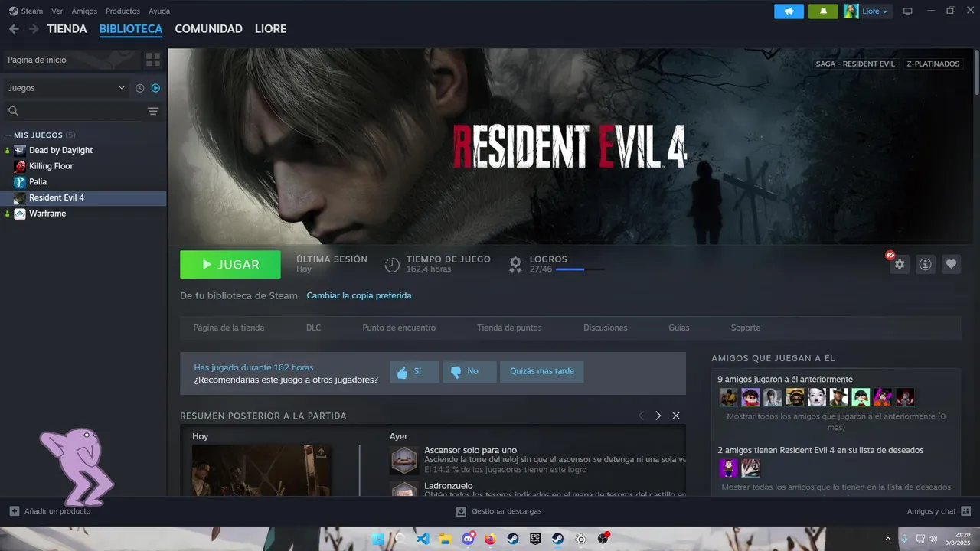
Task: Open achievements gear icon beside LOGROS
Action: point(515,265)
